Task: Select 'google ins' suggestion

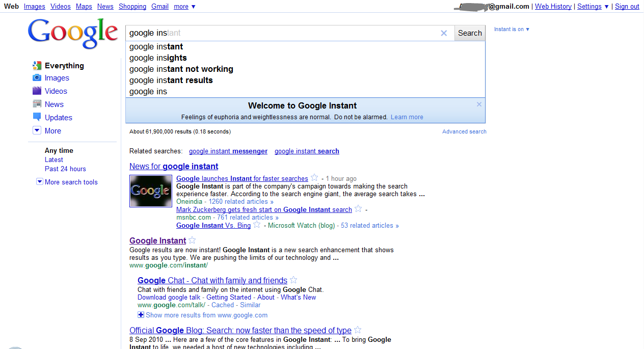Action: pos(306,92)
